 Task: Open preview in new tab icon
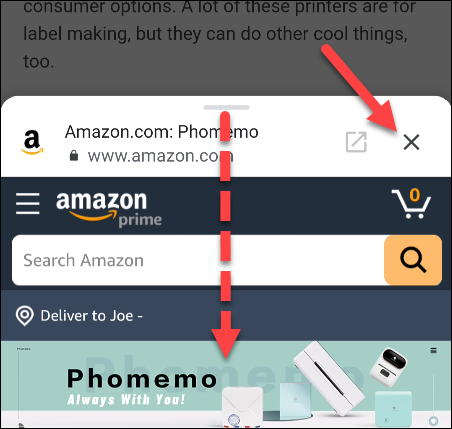tap(356, 142)
